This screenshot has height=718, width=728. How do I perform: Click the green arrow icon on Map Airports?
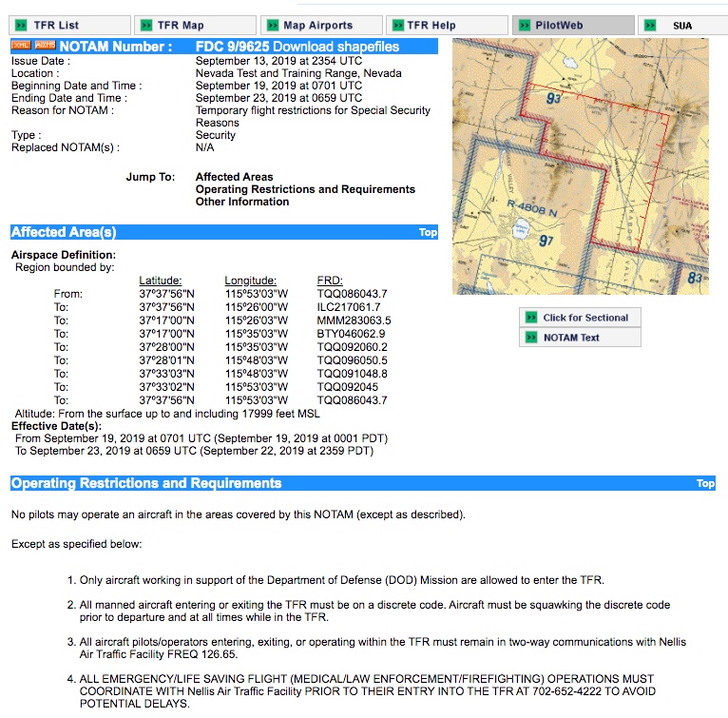pos(271,26)
